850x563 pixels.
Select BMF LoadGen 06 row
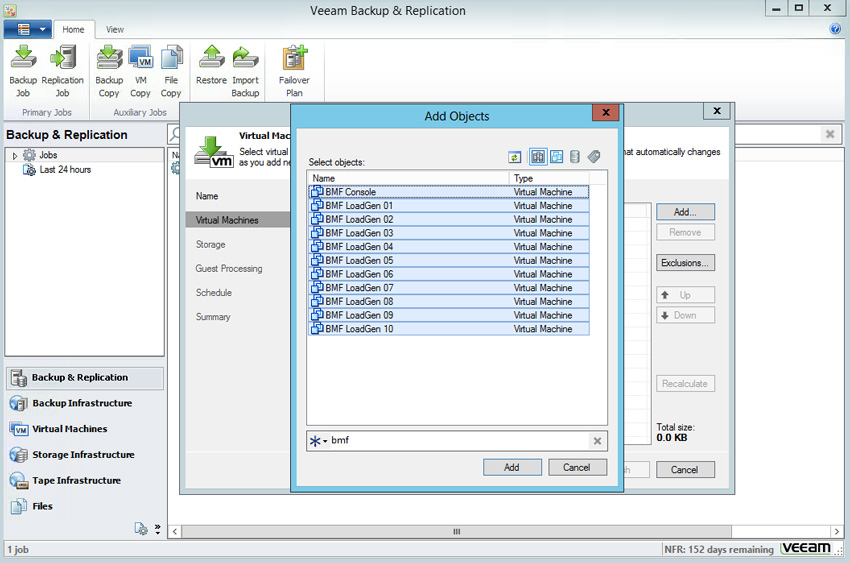[x=449, y=274]
